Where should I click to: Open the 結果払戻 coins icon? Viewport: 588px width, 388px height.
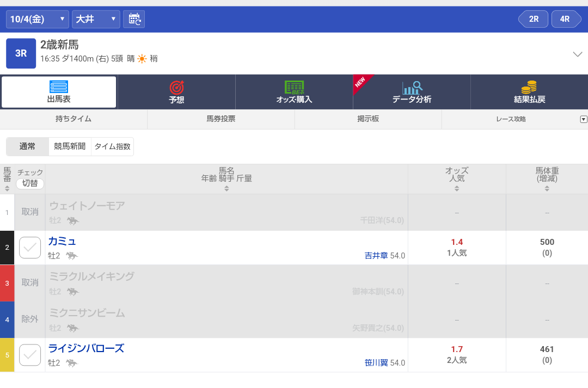pyautogui.click(x=529, y=87)
